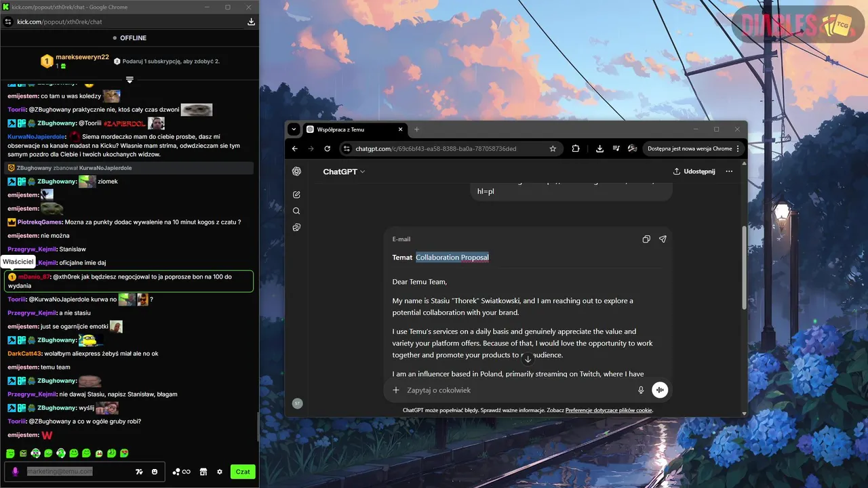Image resolution: width=868 pixels, height=488 pixels.
Task: Click the user avatar in ChatGPT sidebar
Action: point(297,403)
